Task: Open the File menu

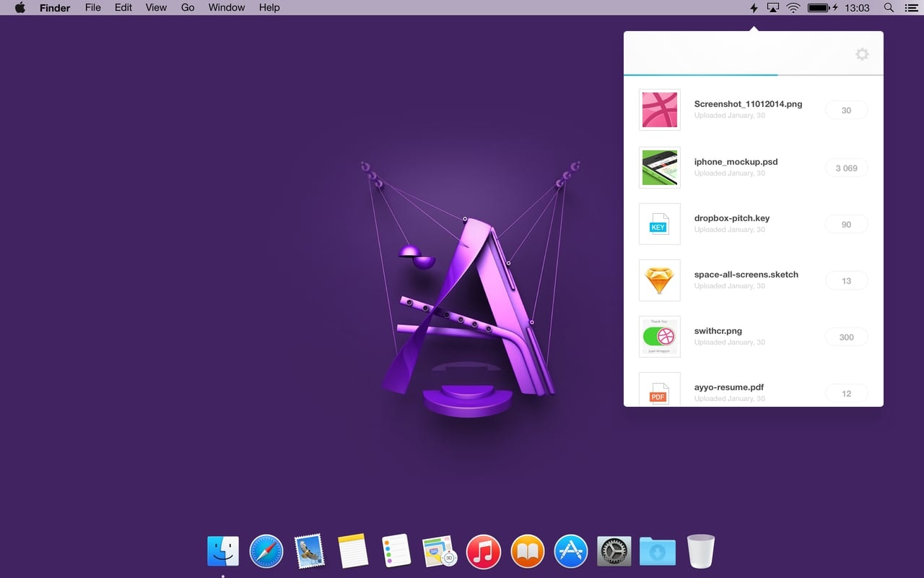Action: point(92,8)
